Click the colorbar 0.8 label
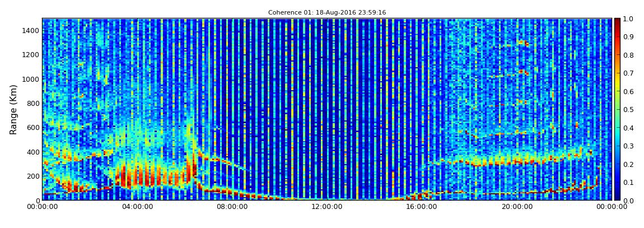The height and width of the screenshot is (228, 644). (629, 55)
